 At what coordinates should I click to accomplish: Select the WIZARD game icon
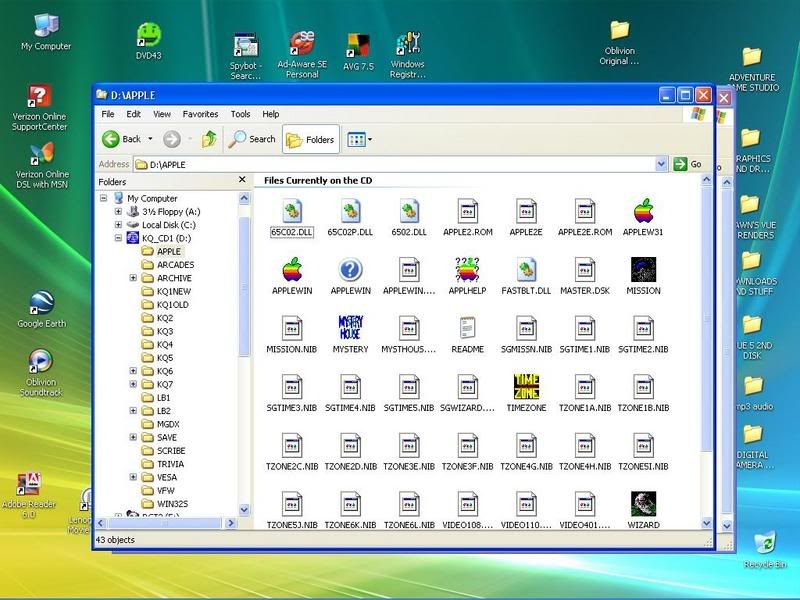tap(643, 504)
